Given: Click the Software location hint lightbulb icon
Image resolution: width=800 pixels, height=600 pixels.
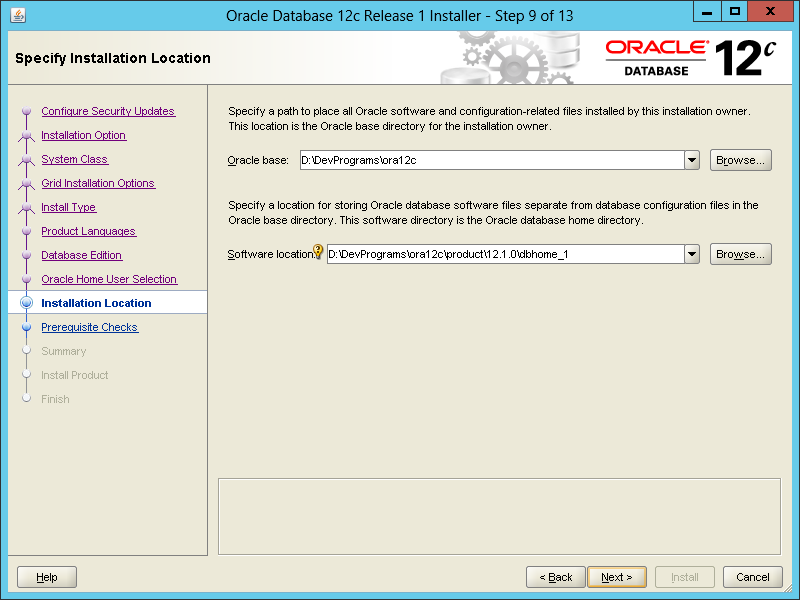Looking at the screenshot, I should pos(318,251).
